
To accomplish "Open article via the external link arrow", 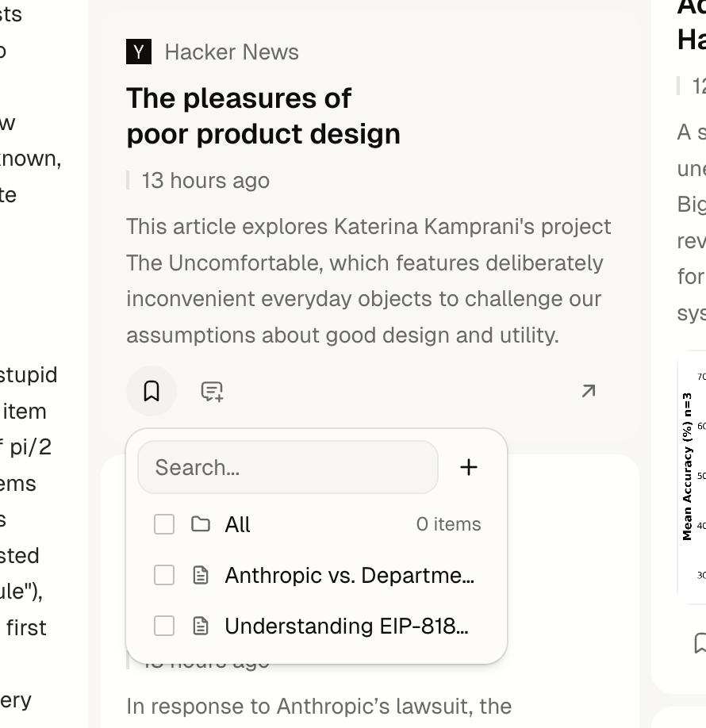I will click(x=588, y=391).
